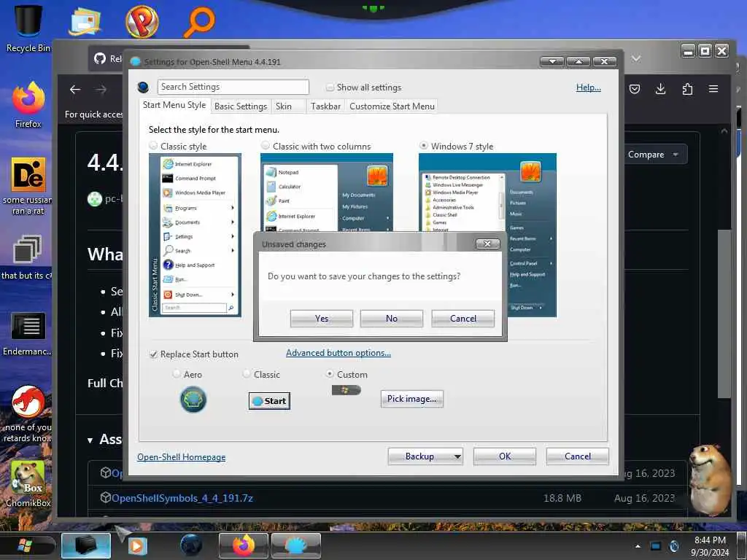Click the Search Settings input field
The height and width of the screenshot is (560, 747).
[x=233, y=87]
